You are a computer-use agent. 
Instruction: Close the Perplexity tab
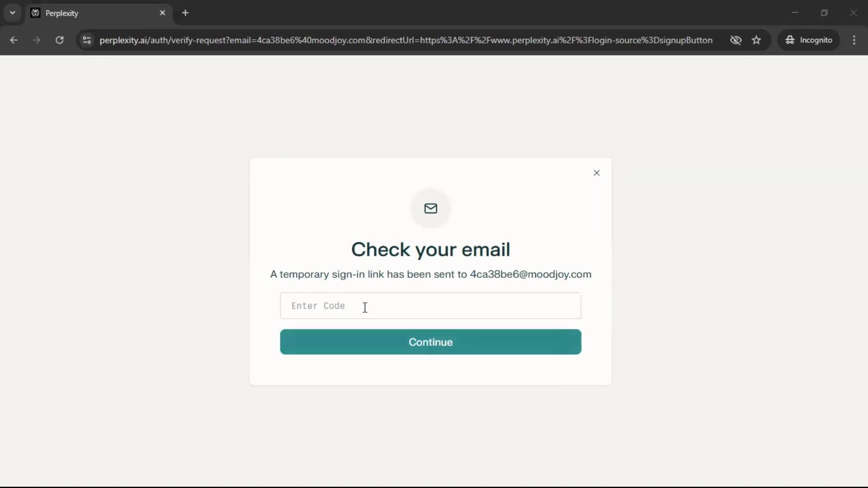point(162,13)
